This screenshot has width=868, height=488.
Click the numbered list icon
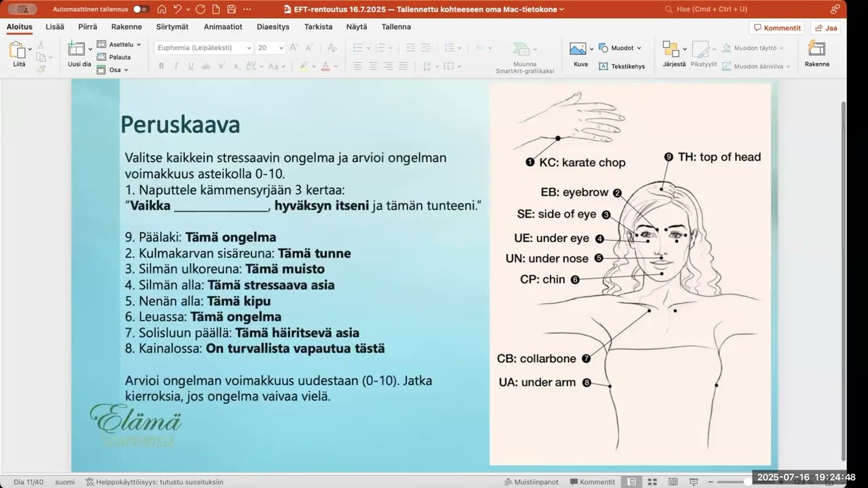tap(381, 47)
